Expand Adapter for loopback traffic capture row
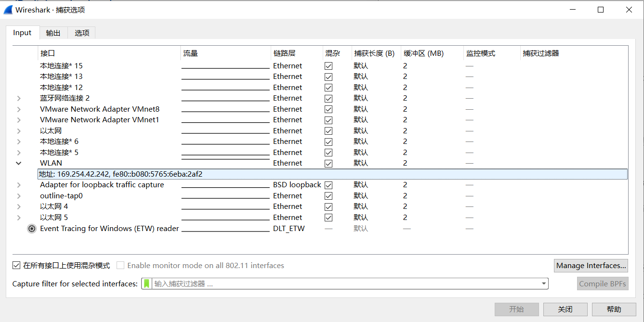Viewport: 644px width, 322px height. tap(19, 185)
